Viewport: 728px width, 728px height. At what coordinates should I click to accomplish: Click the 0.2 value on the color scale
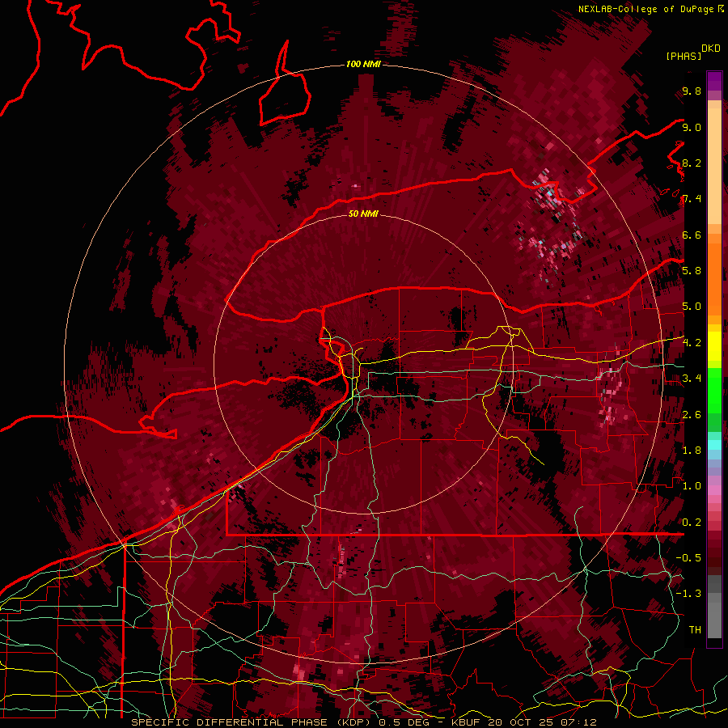(x=692, y=522)
